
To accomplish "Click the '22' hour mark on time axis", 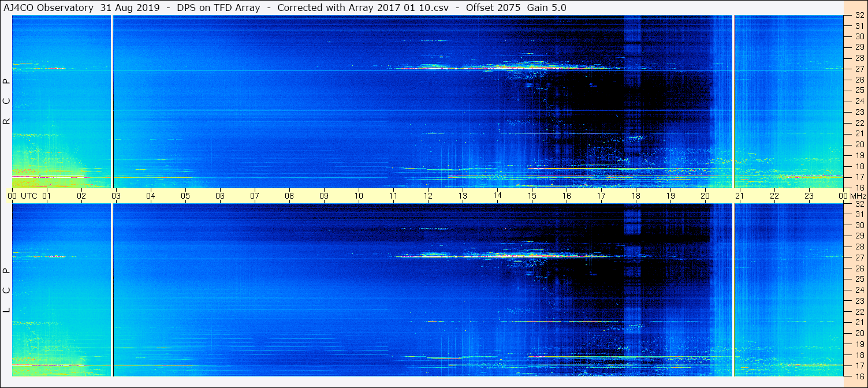I will 774,196.
